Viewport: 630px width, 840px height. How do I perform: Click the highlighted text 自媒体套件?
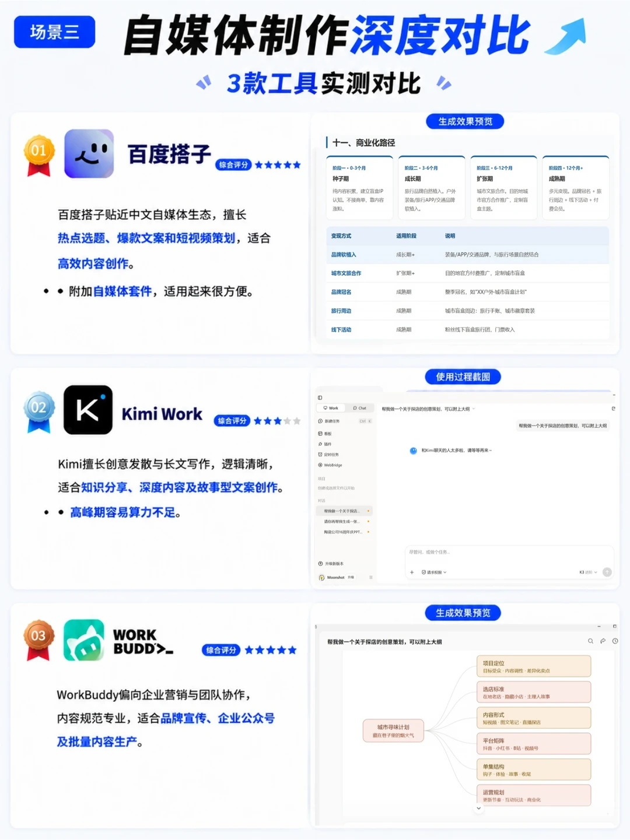[123, 291]
